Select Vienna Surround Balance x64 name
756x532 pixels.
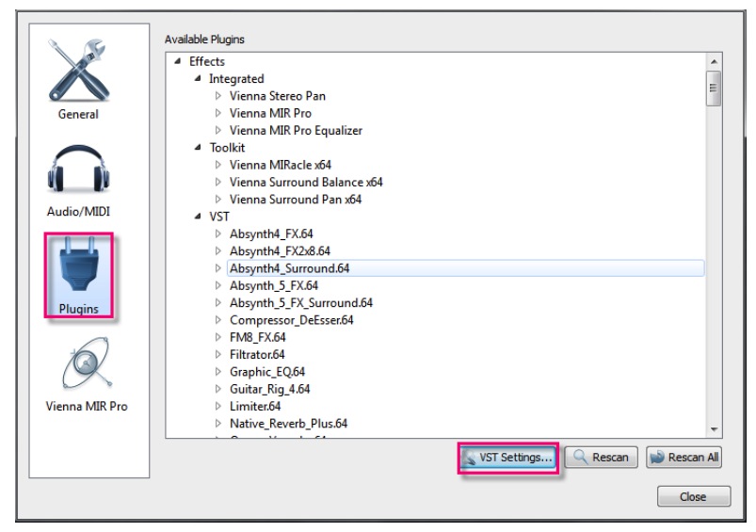point(306,183)
